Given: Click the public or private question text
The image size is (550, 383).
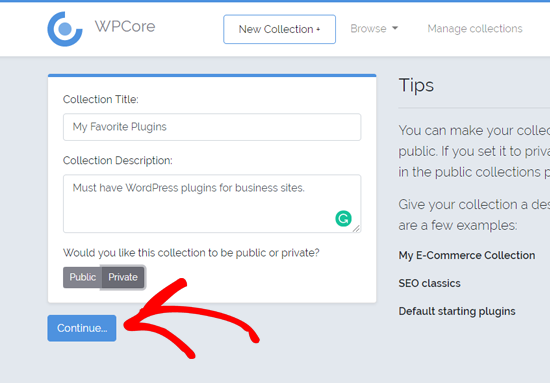Looking at the screenshot, I should click(x=191, y=253).
